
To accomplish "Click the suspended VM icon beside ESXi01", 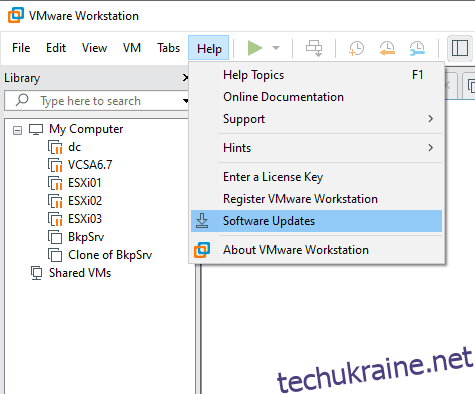I will coord(55,183).
